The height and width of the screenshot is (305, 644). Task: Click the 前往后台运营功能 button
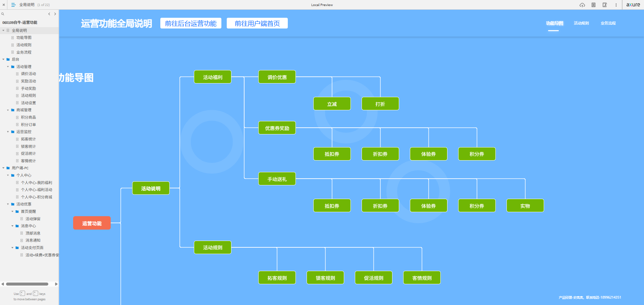(x=191, y=23)
